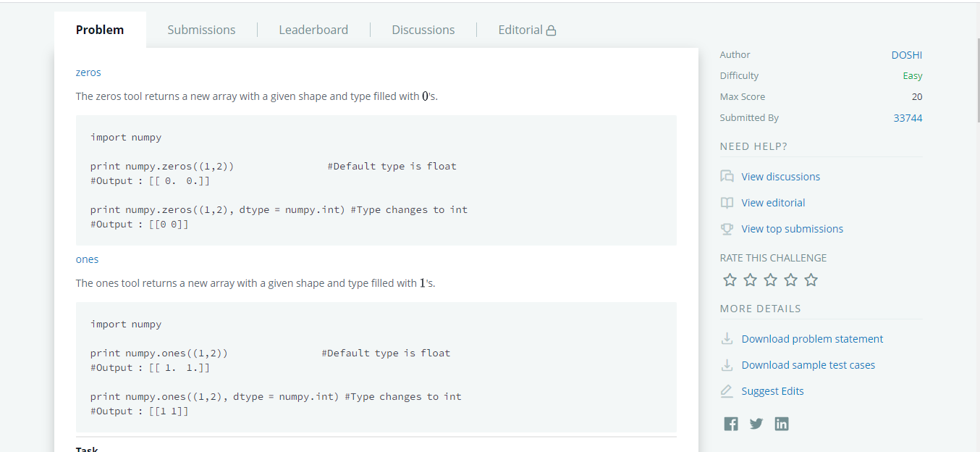This screenshot has width=980, height=452.
Task: Click the lock icon beside Editorial
Action: 551,29
